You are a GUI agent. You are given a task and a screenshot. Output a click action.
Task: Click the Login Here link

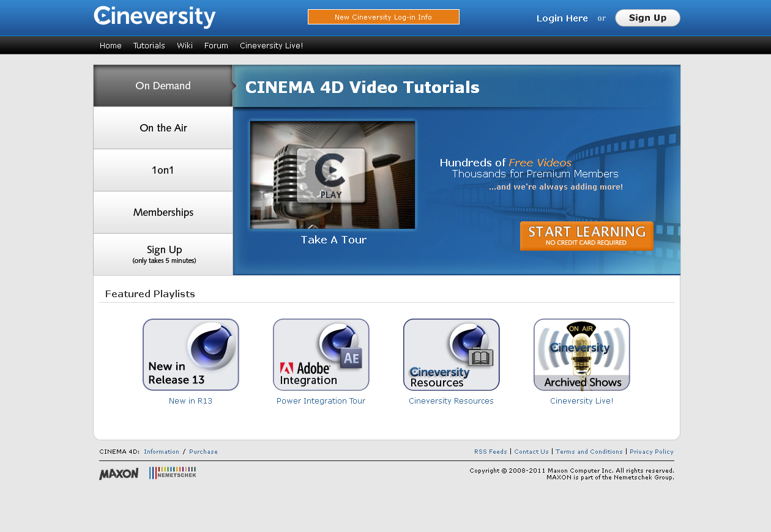[x=562, y=18]
